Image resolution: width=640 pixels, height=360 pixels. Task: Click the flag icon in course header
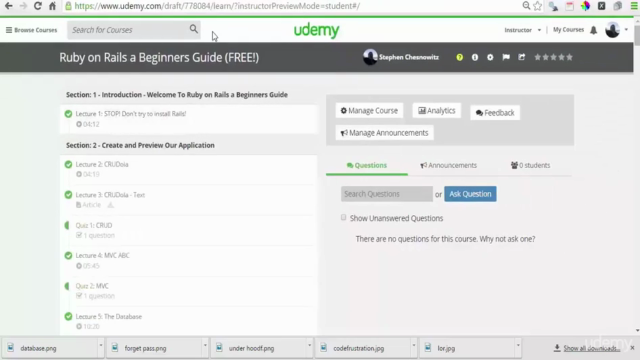coord(506,57)
